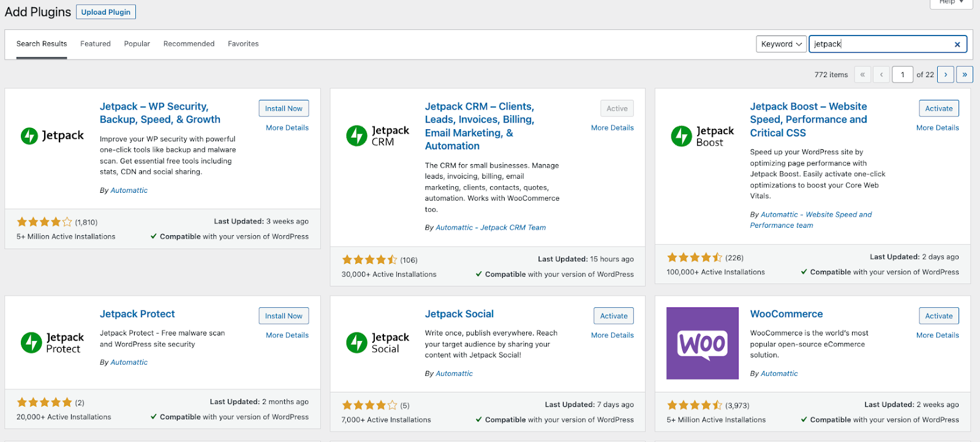Click the star rating of Jetpack Protect (2)
980x442 pixels.
pos(44,402)
